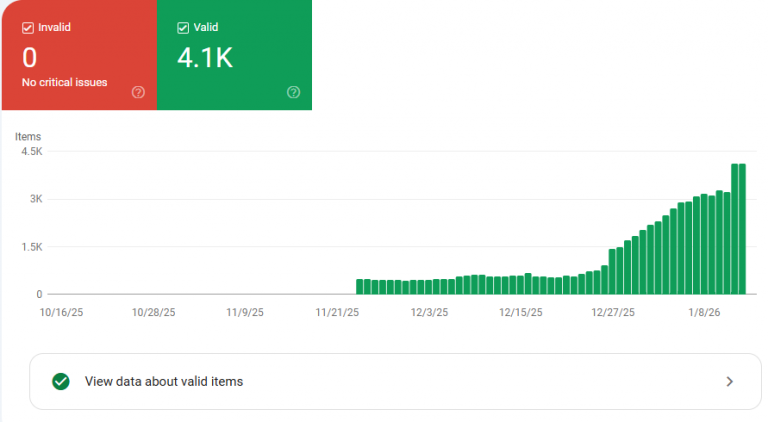Open help icon on Valid card
Image resolution: width=768 pixels, height=422 pixels.
pyautogui.click(x=293, y=92)
